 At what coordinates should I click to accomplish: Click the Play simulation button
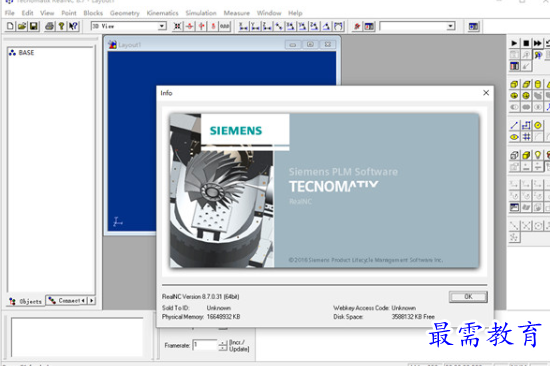(514, 43)
